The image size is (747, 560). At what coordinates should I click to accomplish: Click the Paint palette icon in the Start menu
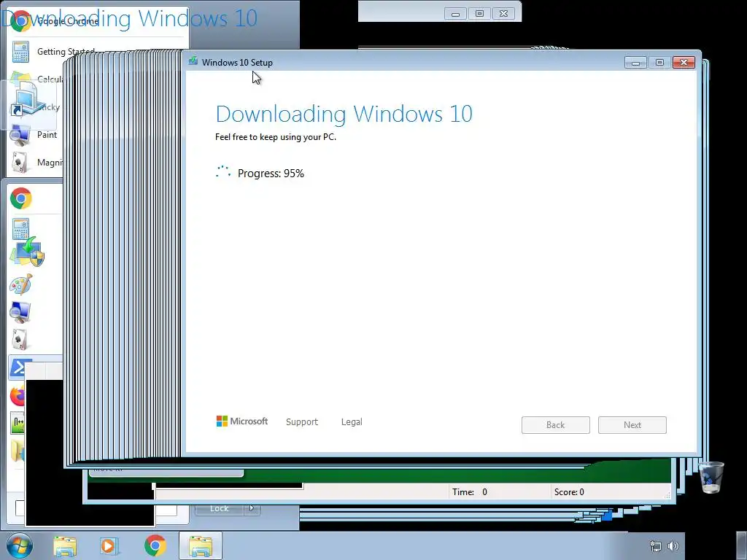tap(20, 284)
